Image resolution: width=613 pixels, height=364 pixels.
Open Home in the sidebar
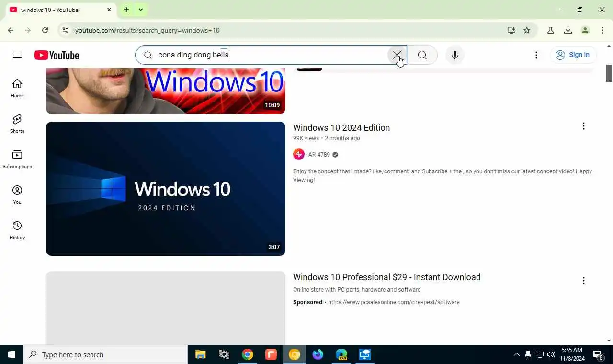click(x=17, y=88)
